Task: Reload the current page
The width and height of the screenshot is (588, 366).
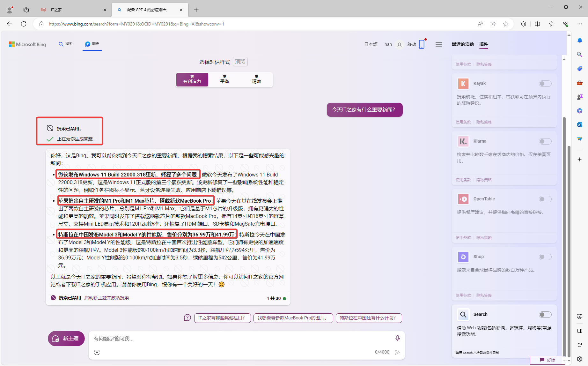Action: [x=24, y=24]
